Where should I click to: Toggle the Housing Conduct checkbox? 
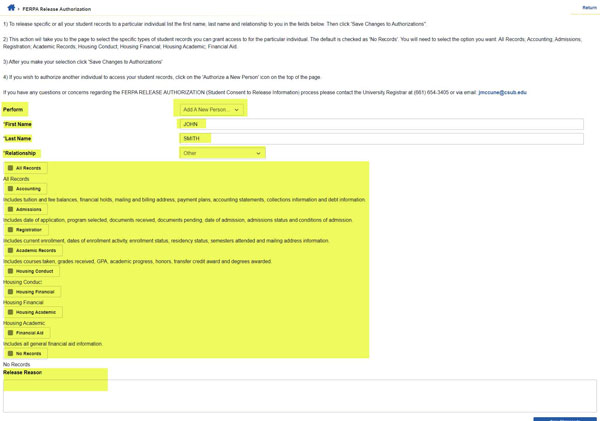coord(11,271)
